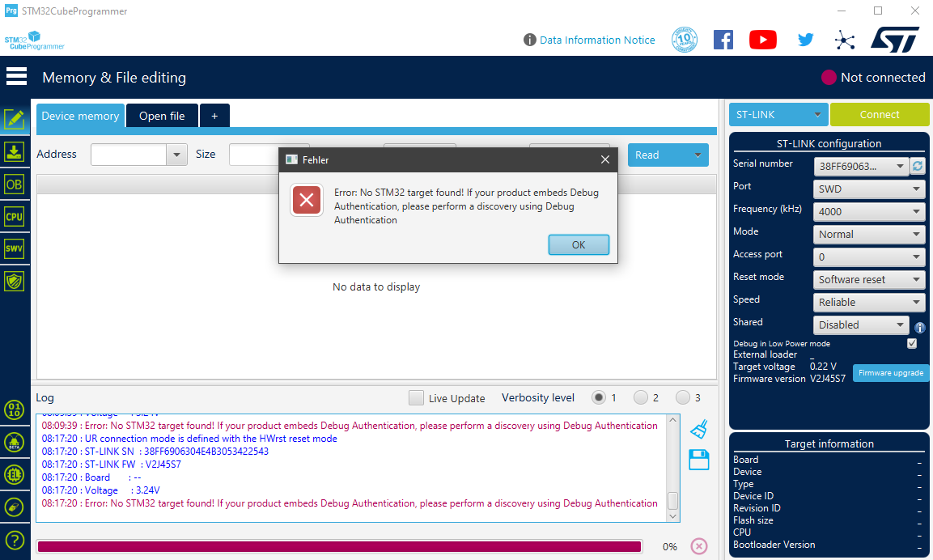This screenshot has height=560, width=933.
Task: Expand the Port dropdown set to SWD
Action: click(x=868, y=189)
